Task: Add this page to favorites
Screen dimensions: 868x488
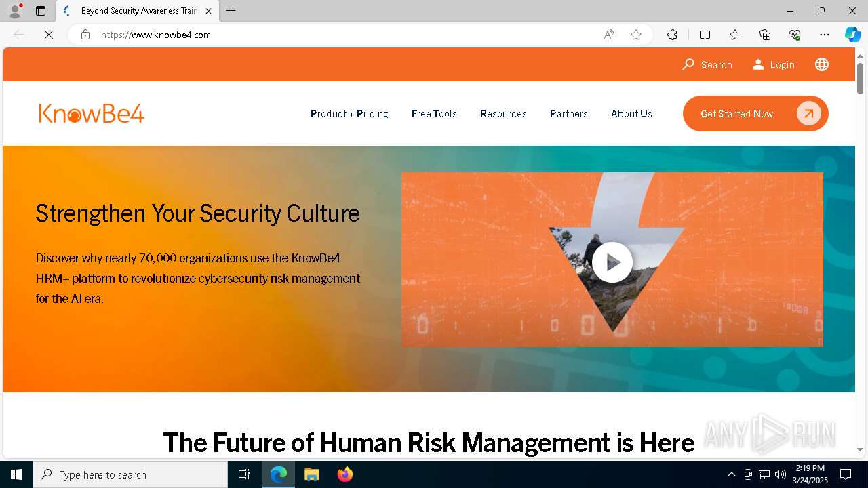Action: point(636,35)
